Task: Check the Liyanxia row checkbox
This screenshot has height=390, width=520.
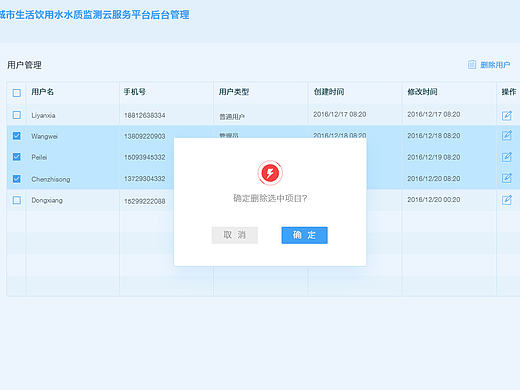Action: (x=17, y=115)
